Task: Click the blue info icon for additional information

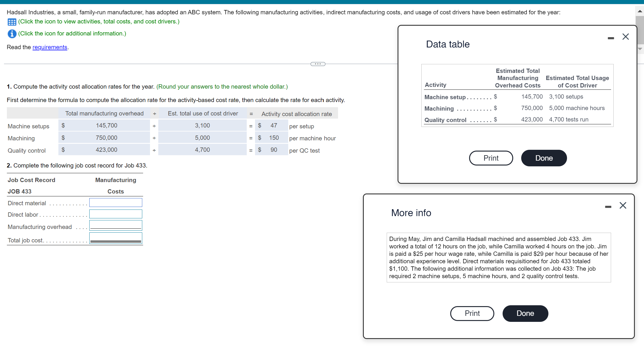Action: tap(11, 33)
